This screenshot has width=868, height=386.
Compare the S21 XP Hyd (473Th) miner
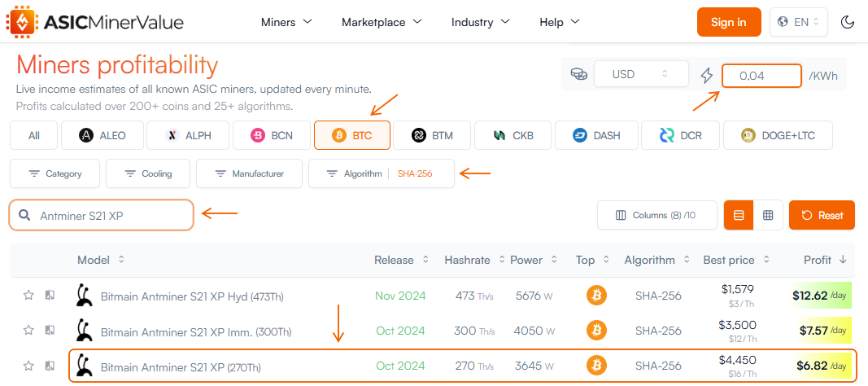[x=50, y=295]
